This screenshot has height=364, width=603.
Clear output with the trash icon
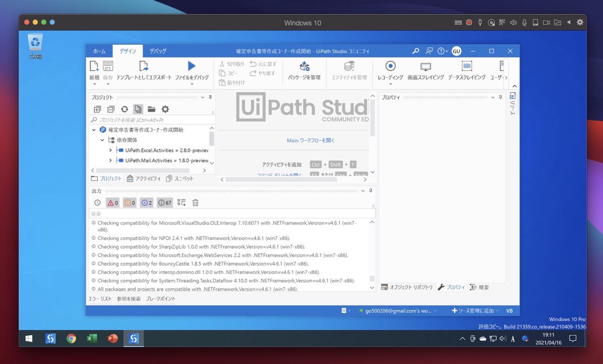click(x=195, y=203)
